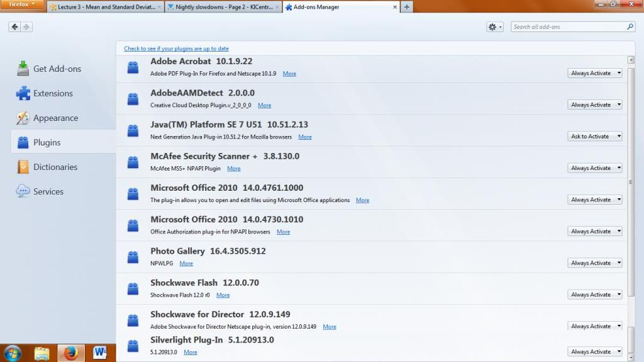Select the Plugins category

64,142
